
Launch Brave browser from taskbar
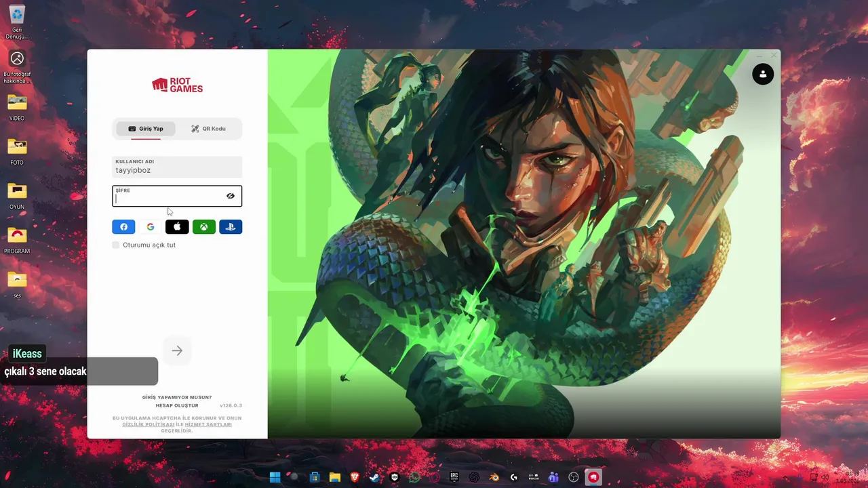click(355, 477)
